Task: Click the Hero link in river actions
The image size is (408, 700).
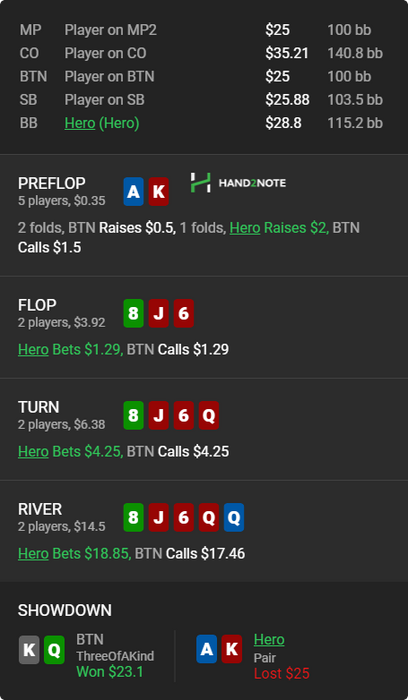Action: tap(33, 554)
